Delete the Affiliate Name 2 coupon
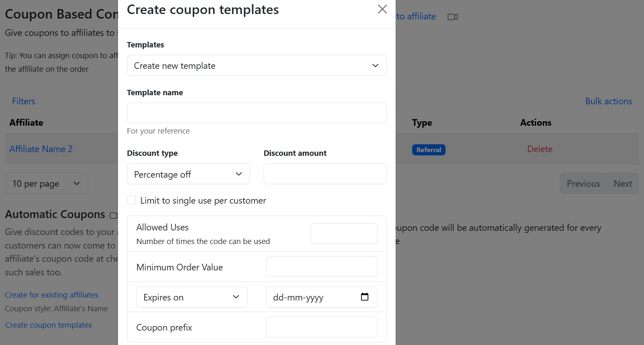Image resolution: width=644 pixels, height=345 pixels. (x=540, y=149)
